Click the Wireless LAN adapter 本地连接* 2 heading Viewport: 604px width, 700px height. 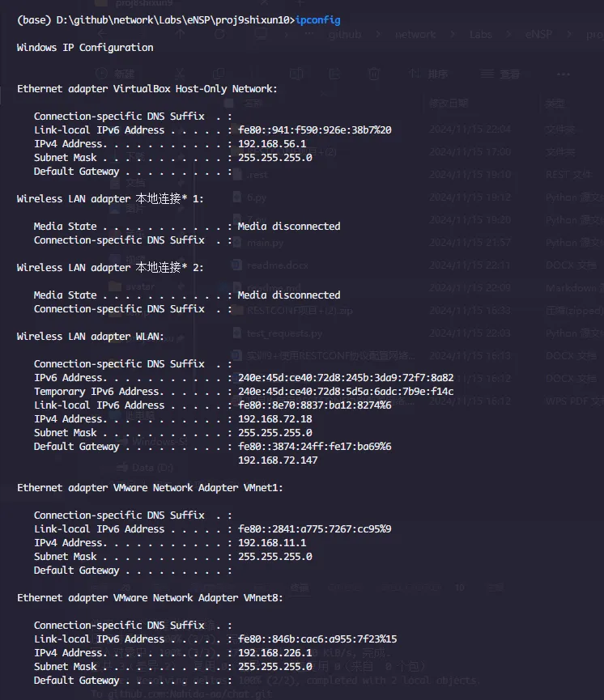(110, 267)
